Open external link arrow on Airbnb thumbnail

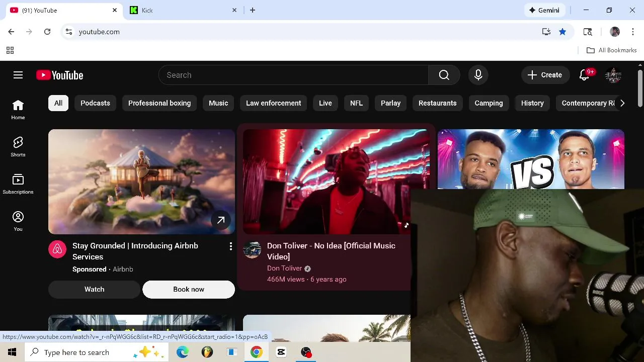(x=221, y=220)
